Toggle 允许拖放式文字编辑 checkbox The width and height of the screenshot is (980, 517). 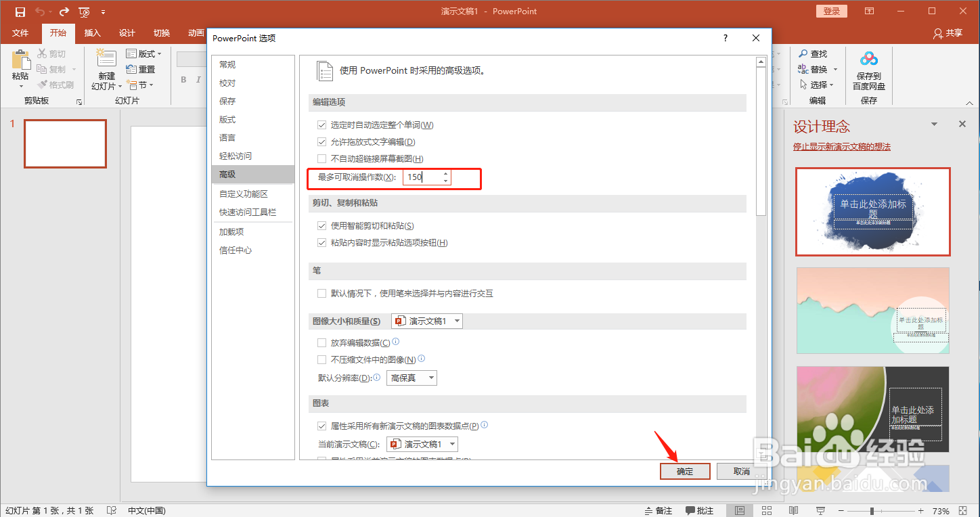(x=322, y=142)
